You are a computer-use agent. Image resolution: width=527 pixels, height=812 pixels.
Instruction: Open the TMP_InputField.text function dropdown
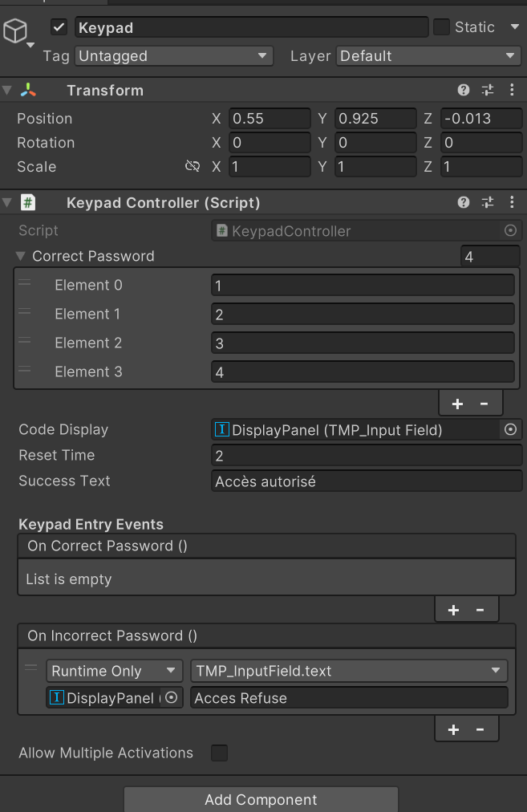348,672
